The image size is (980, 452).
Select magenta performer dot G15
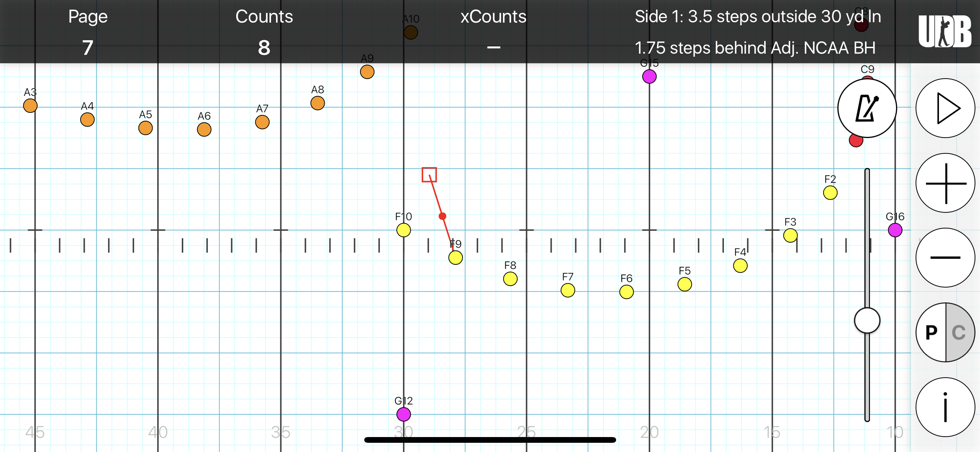[649, 77]
